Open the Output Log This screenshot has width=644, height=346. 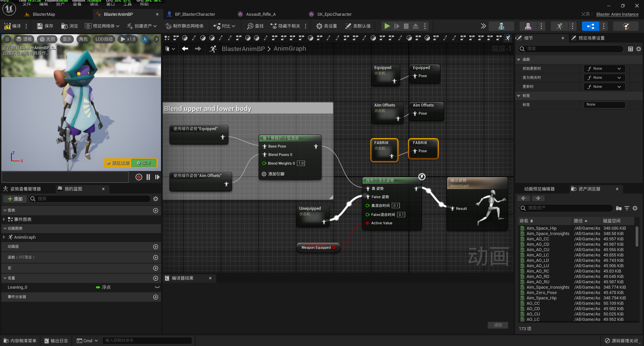[x=56, y=341]
